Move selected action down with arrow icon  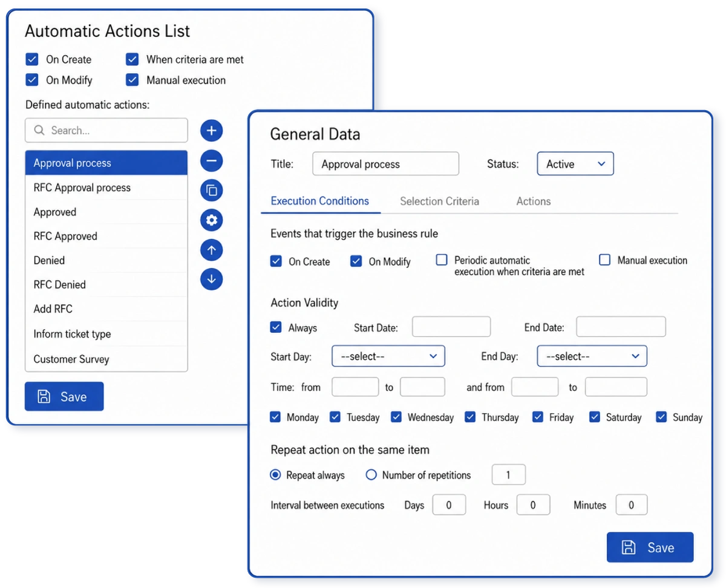point(212,279)
